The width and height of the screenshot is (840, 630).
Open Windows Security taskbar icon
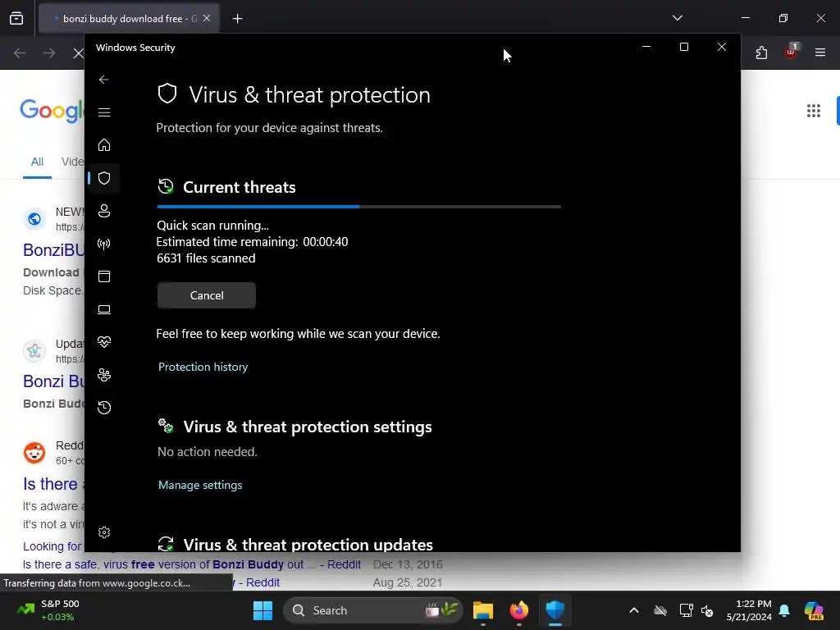click(x=555, y=610)
